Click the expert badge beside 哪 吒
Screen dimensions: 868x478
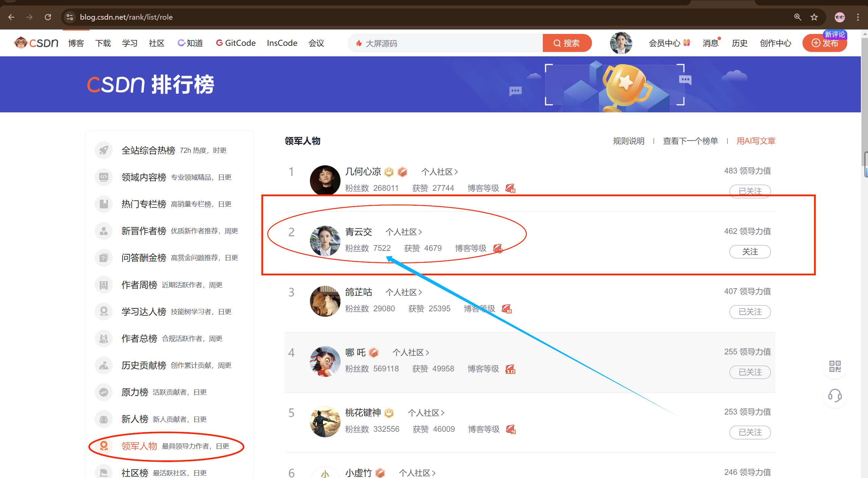coord(373,353)
